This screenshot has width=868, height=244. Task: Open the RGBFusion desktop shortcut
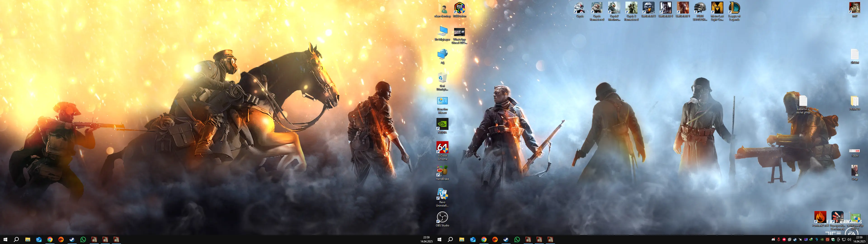(x=459, y=10)
